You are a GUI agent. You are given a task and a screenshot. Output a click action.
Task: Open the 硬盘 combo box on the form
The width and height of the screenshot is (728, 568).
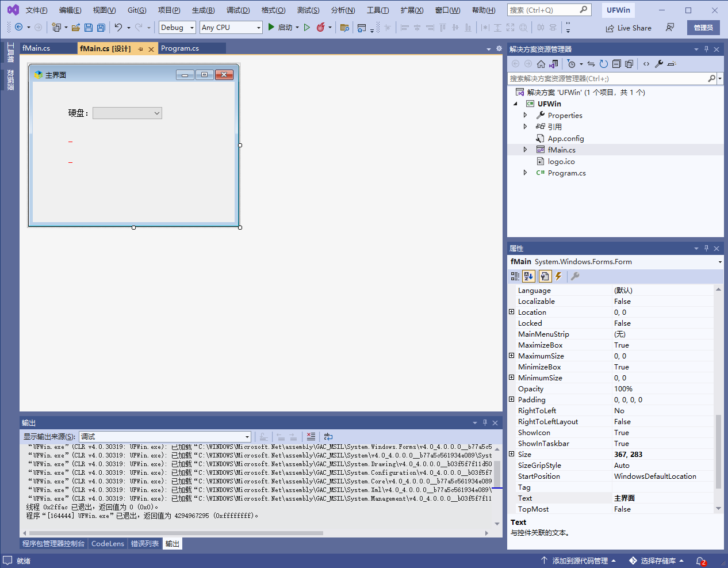127,113
